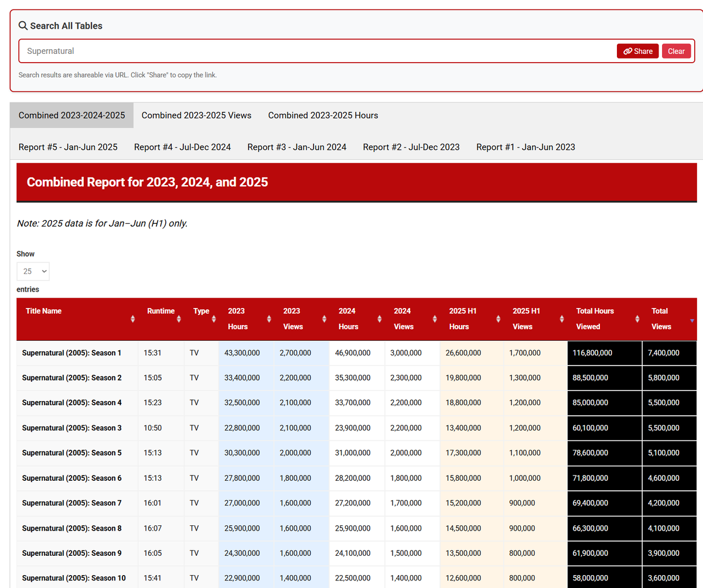Sort by 2024 Views column arrows
Screen dimensions: 703x588
[435, 319]
